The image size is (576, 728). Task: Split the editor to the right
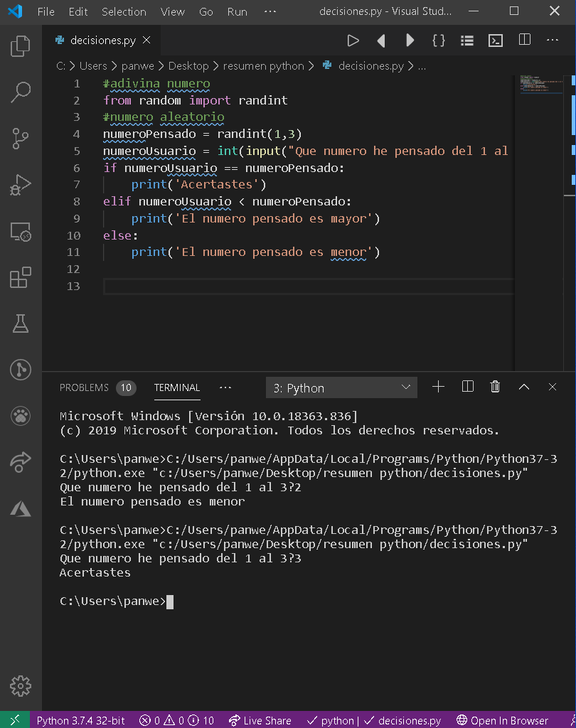[x=524, y=40]
